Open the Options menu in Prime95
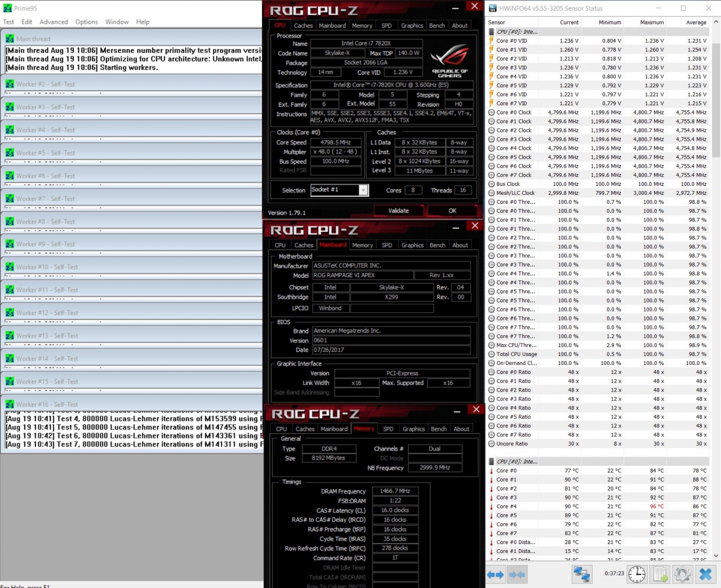 pos(86,22)
